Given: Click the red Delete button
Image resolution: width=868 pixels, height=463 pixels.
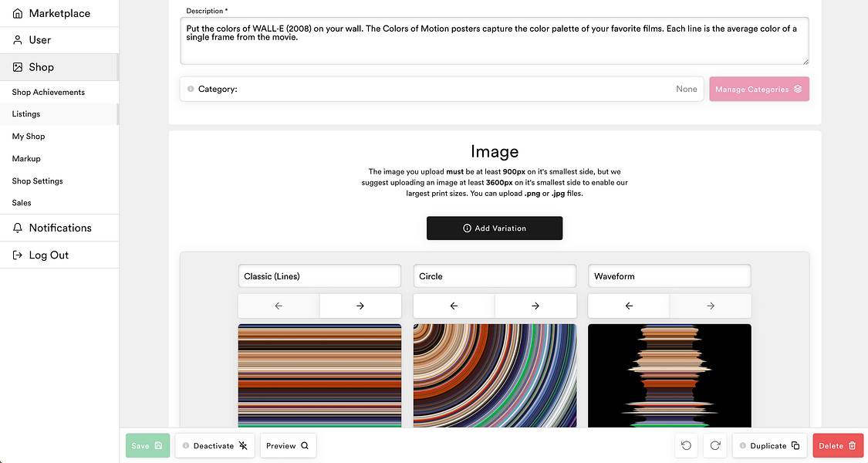Looking at the screenshot, I should point(838,446).
